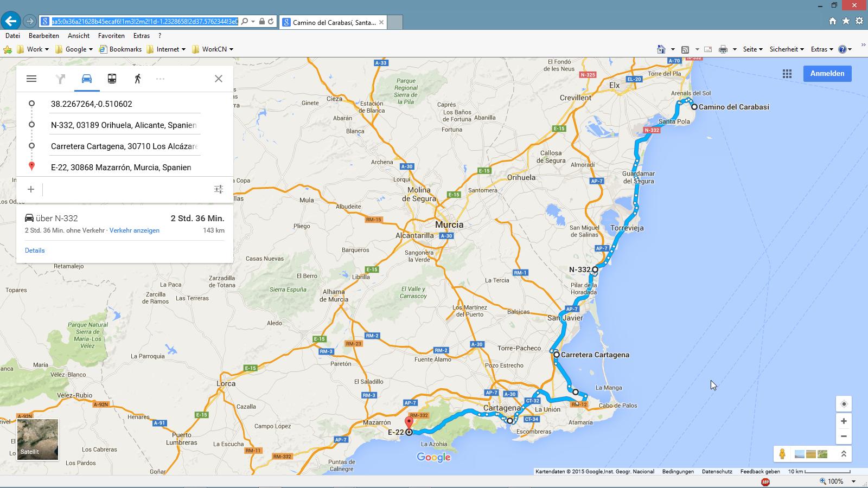Show my location on the map
Screen dimensions: 868x488
pos(844,404)
